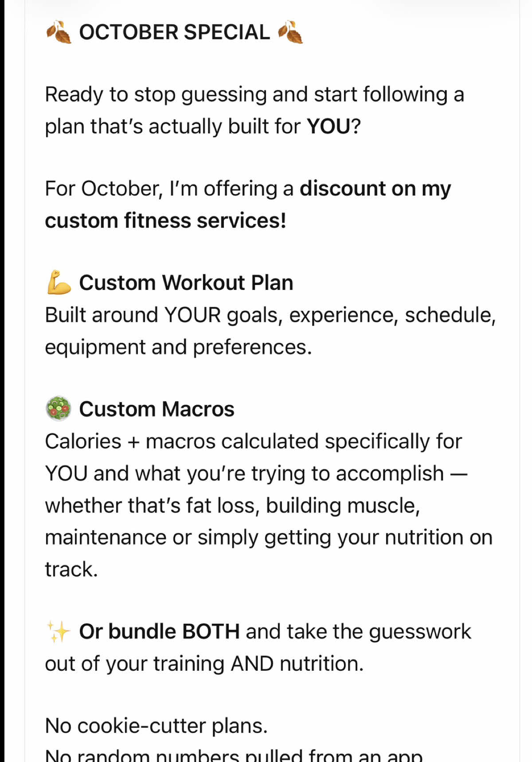Image resolution: width=532 pixels, height=762 pixels.
Task: Tap 'whether that's fat loss, building muscle' line
Action: coord(233,505)
